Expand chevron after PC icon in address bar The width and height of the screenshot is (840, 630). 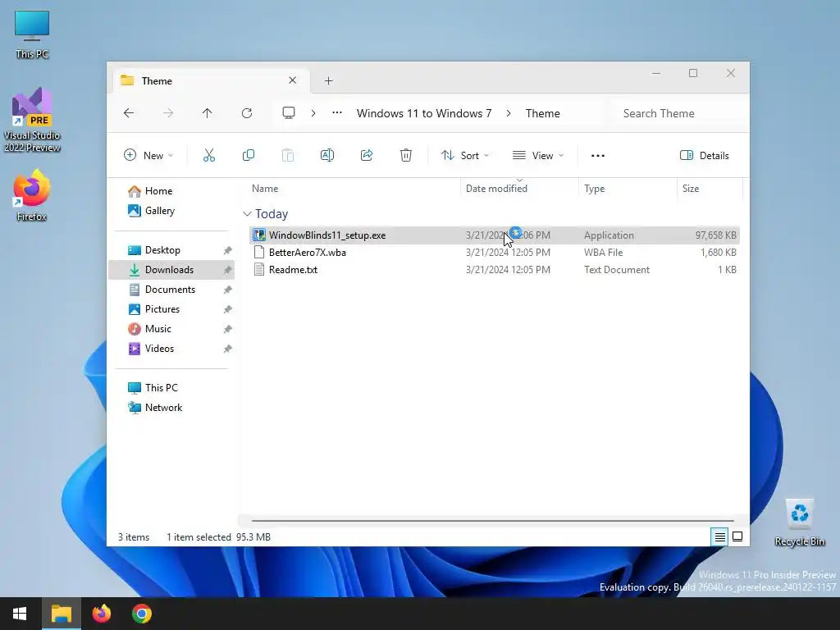(x=313, y=113)
